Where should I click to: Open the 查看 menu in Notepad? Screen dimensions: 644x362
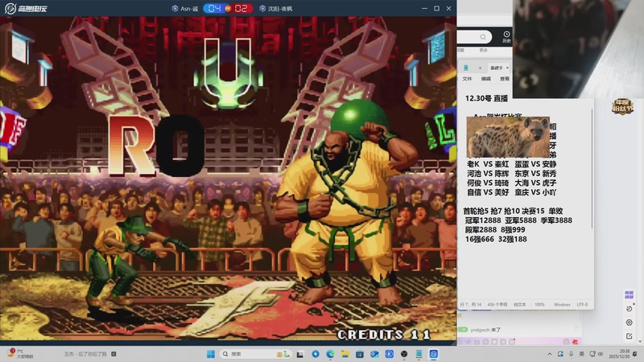[505, 79]
